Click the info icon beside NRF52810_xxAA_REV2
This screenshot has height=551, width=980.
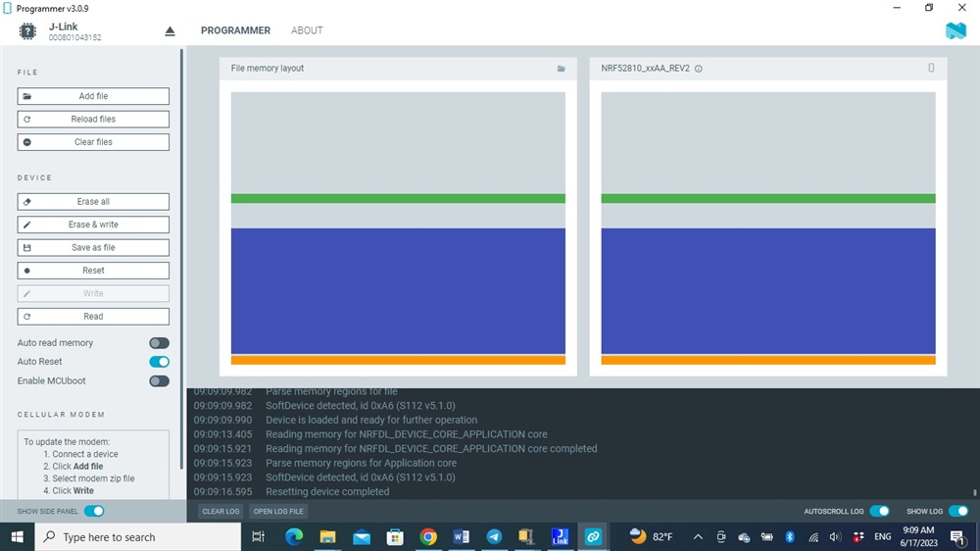point(699,69)
